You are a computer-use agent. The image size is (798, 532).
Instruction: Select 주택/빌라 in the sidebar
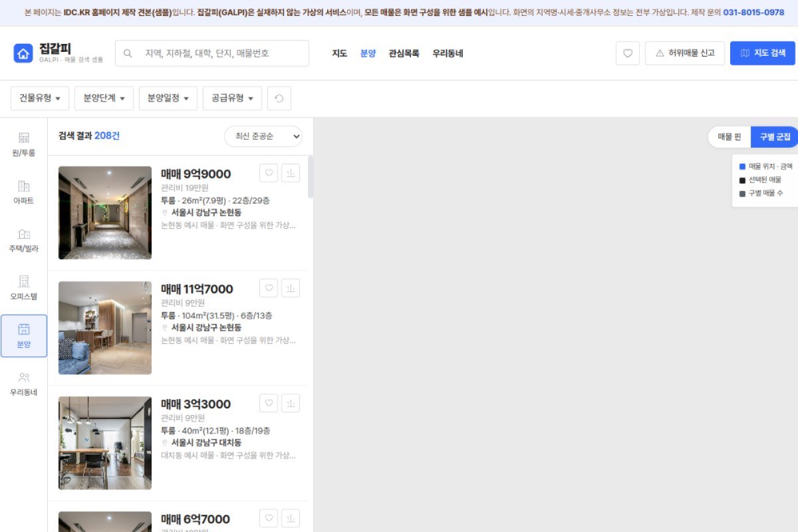24,240
